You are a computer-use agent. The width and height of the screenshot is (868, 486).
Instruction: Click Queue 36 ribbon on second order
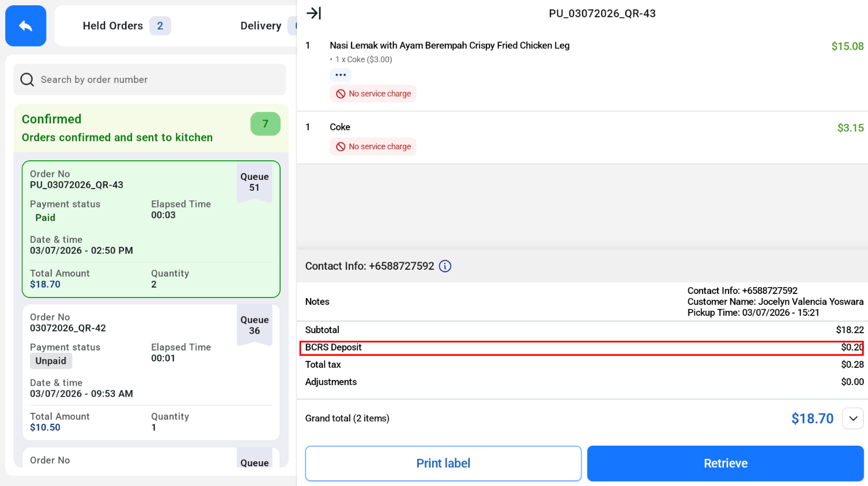click(255, 325)
